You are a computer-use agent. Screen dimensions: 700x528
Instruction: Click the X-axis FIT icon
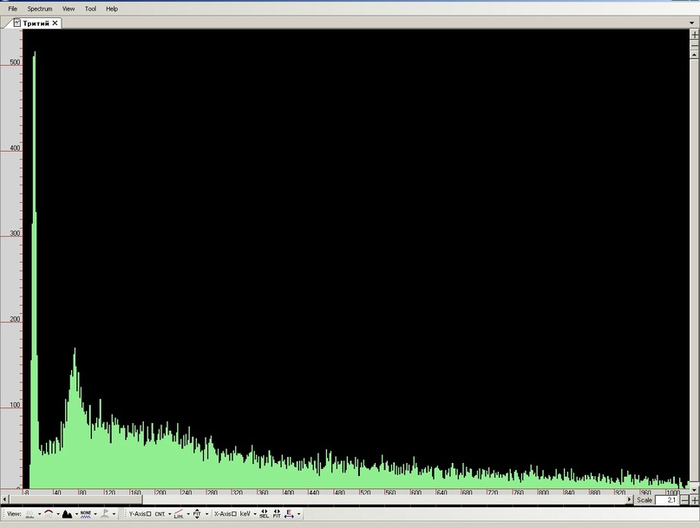click(276, 513)
